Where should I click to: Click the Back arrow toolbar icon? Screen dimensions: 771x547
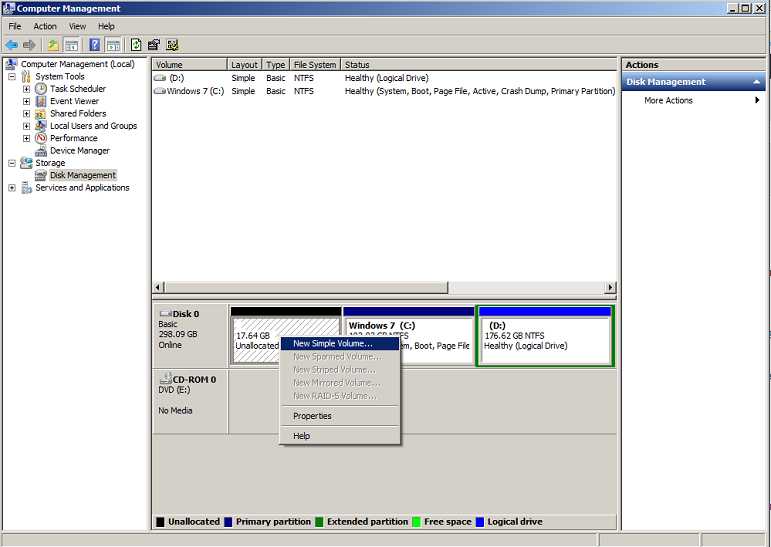[x=12, y=45]
